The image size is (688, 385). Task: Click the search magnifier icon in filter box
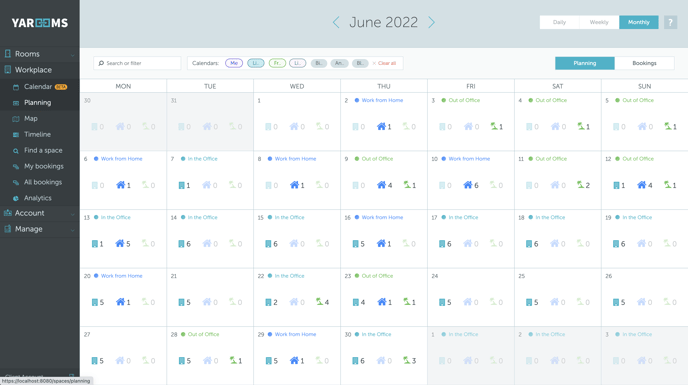point(101,63)
